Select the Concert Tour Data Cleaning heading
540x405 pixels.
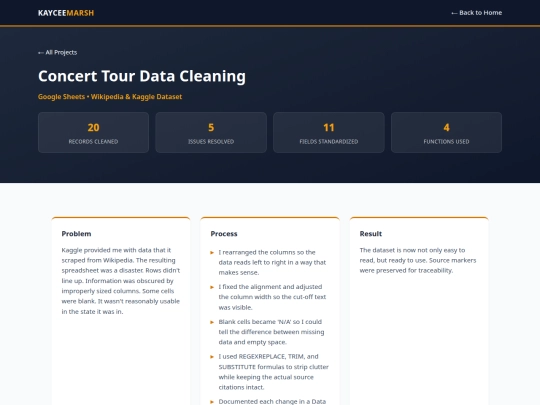[142, 76]
